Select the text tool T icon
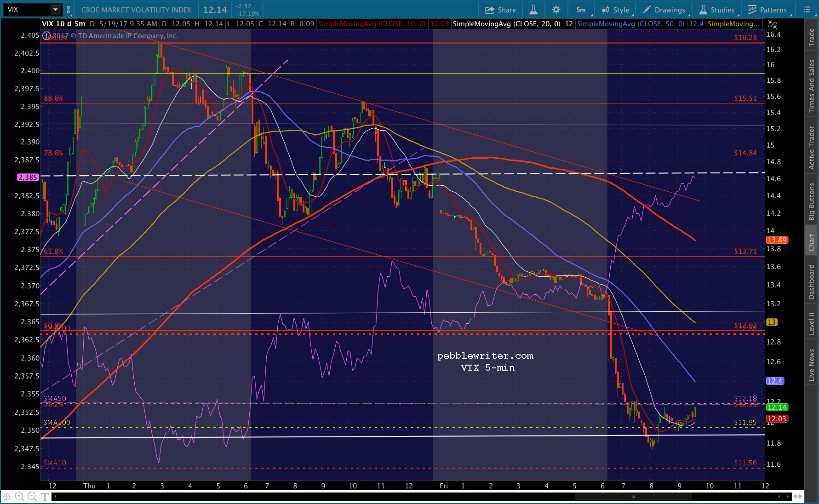 pos(45,496)
